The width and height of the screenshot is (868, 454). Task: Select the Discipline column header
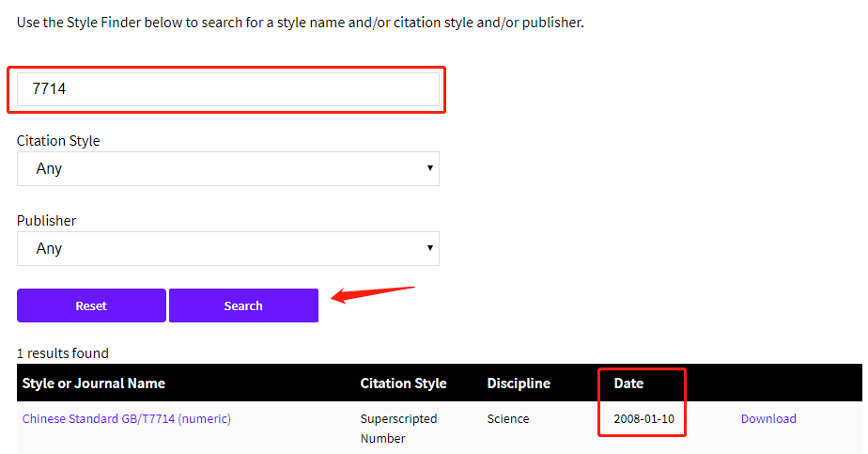tap(519, 384)
